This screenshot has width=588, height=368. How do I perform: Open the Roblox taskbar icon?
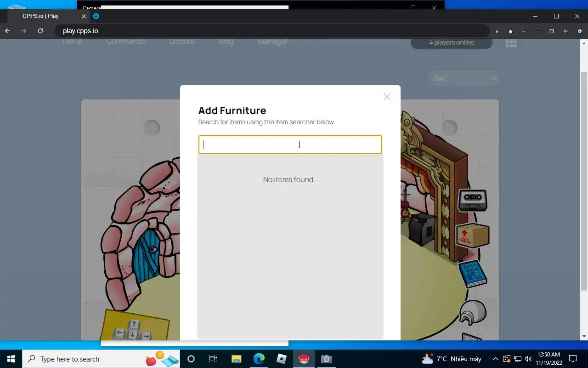[282, 359]
